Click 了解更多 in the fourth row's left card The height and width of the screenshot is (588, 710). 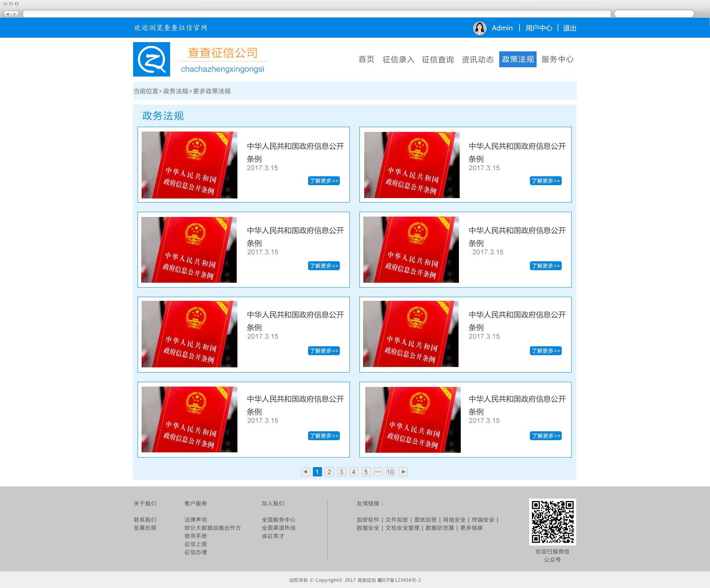324,436
